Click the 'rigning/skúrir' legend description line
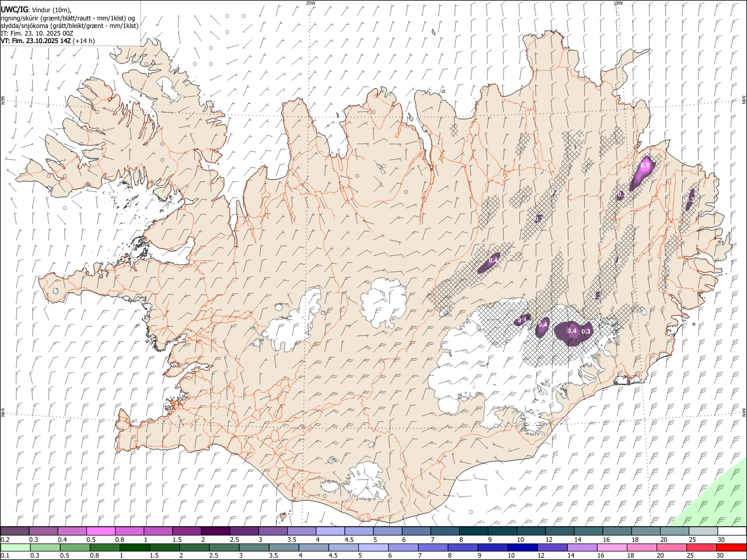 68,17
